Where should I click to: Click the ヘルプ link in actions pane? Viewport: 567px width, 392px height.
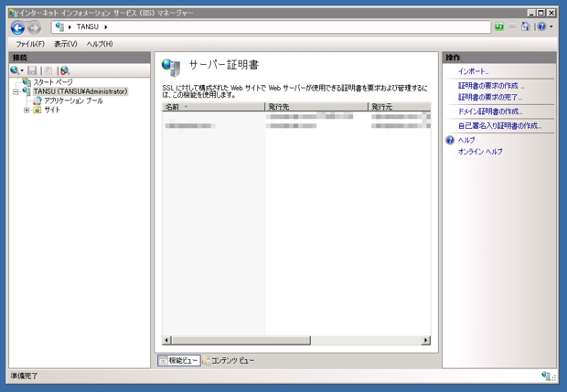tap(466, 140)
